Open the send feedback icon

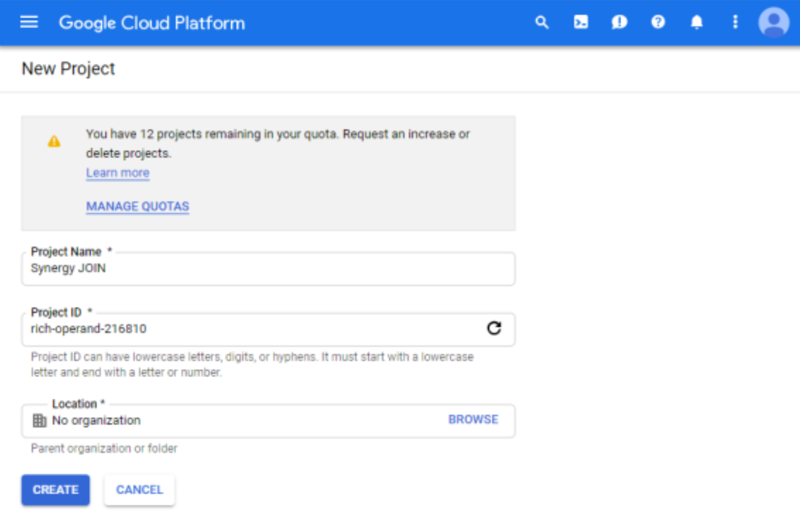(x=619, y=22)
